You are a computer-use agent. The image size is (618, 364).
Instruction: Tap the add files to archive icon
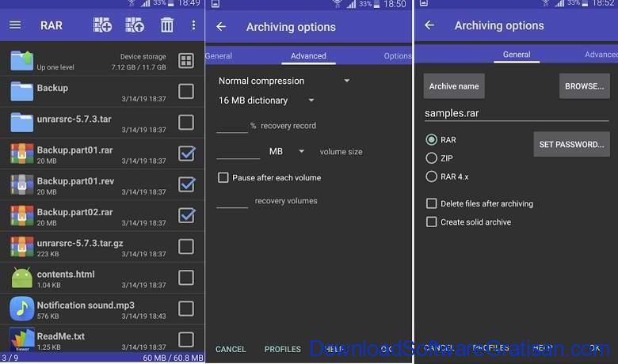click(x=102, y=25)
